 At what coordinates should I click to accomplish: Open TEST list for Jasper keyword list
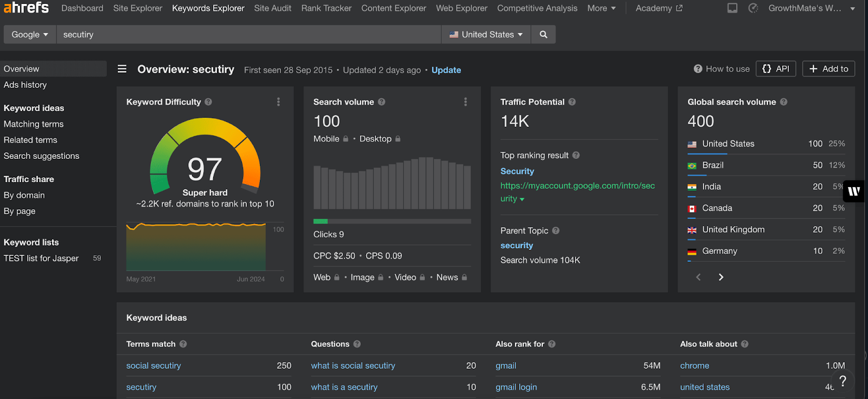(x=41, y=258)
